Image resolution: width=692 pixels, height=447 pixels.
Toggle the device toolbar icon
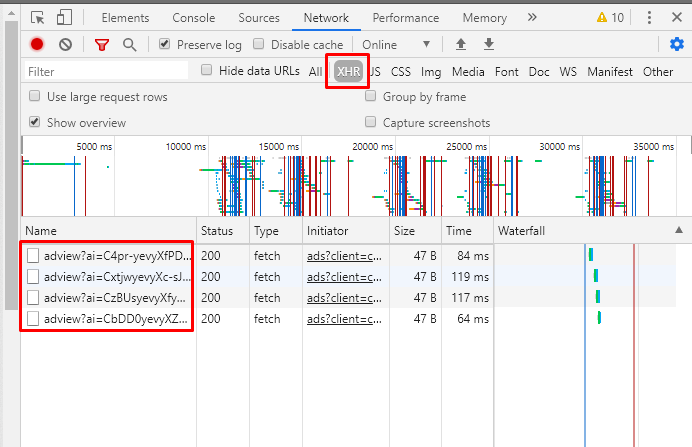[x=64, y=18]
